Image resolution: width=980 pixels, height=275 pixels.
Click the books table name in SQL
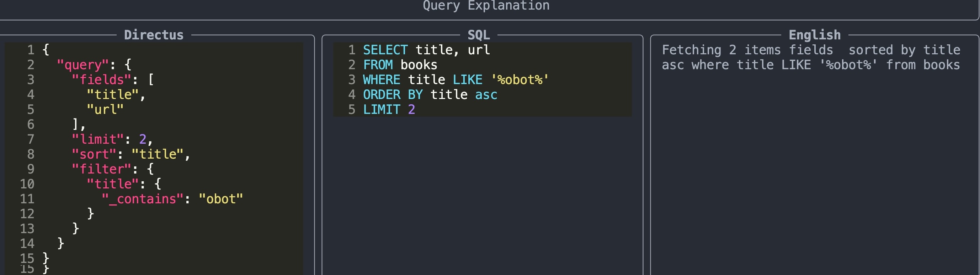pyautogui.click(x=419, y=65)
